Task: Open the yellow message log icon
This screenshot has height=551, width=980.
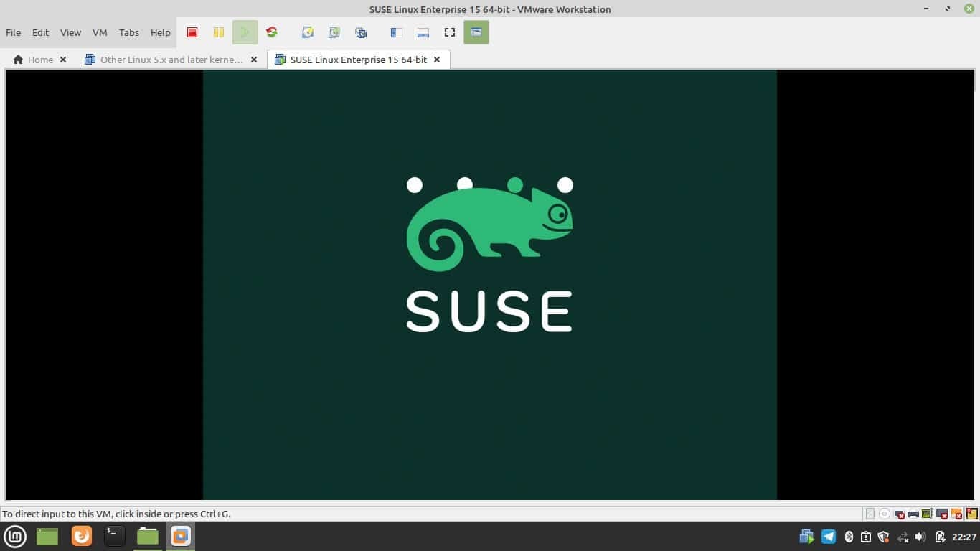Action: tap(972, 514)
